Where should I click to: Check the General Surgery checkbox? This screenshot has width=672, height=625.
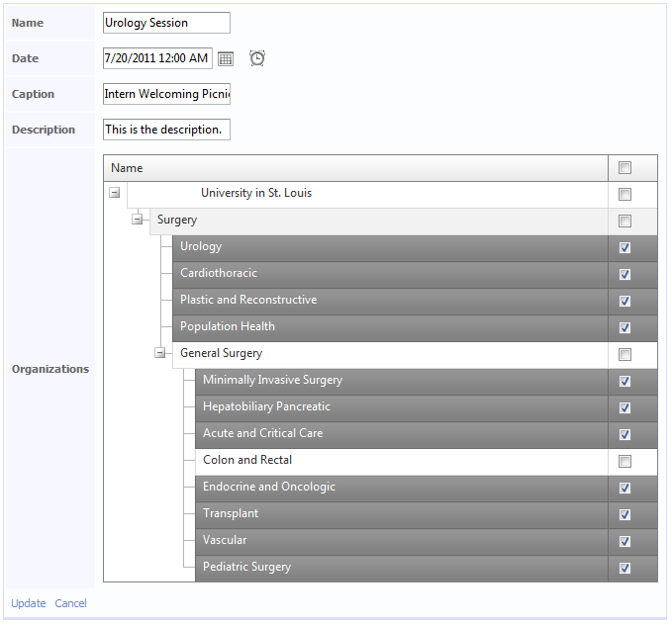pyautogui.click(x=624, y=354)
